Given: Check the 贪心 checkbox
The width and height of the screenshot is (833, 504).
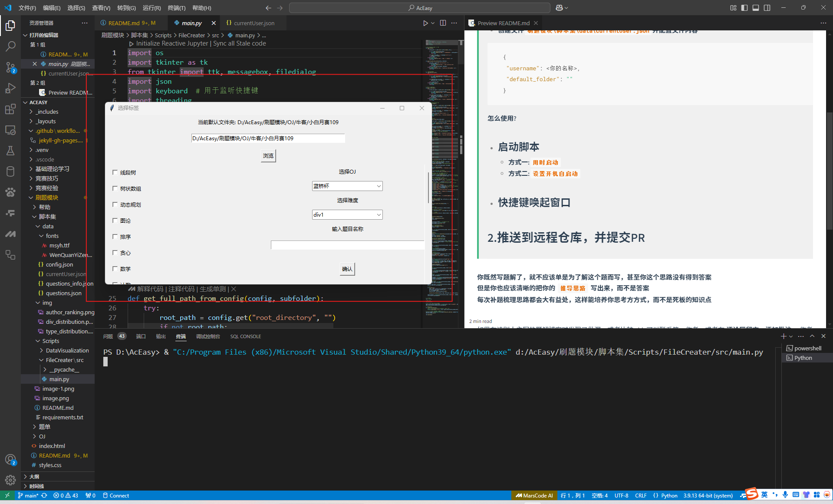Looking at the screenshot, I should click(115, 253).
